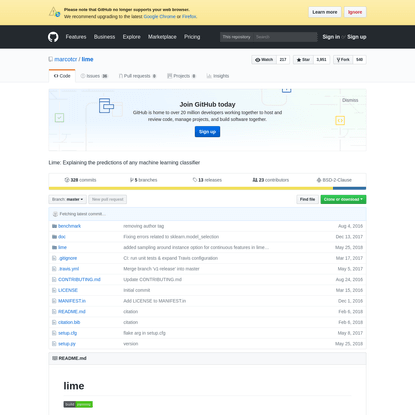Click the New pull request button
Screen dimensions: 415x415
click(108, 199)
